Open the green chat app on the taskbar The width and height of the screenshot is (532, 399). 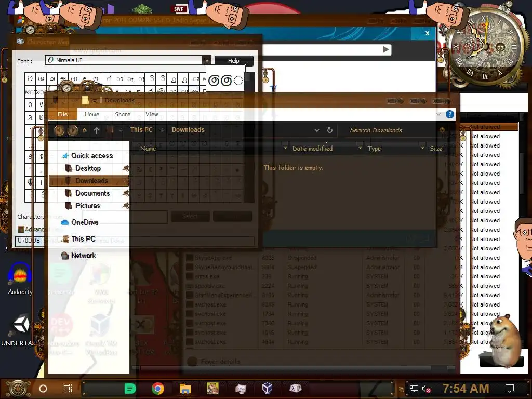click(x=130, y=389)
